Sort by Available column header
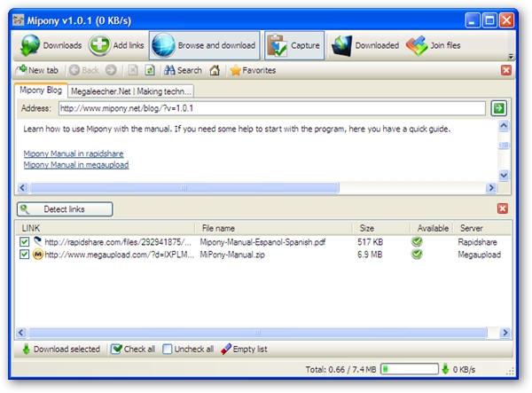Image resolution: width=532 pixels, height=393 pixels. tap(433, 228)
